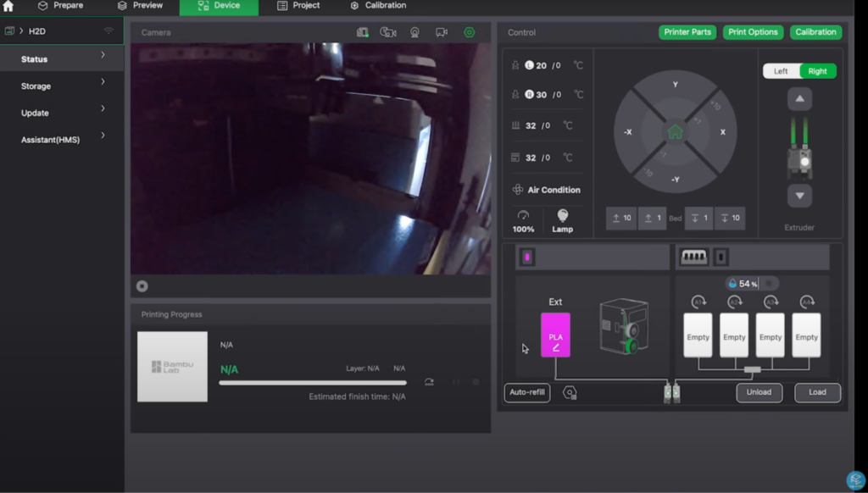Home the axes with the center house icon

675,132
